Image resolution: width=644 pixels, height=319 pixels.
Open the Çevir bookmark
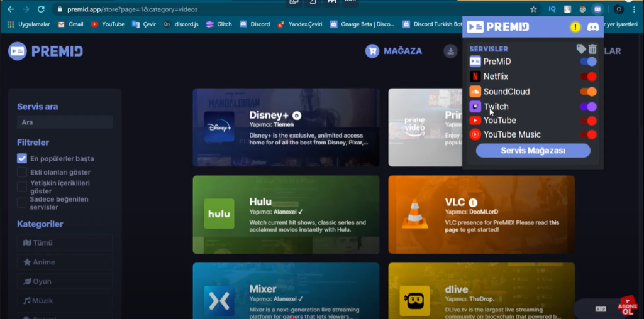(x=144, y=24)
